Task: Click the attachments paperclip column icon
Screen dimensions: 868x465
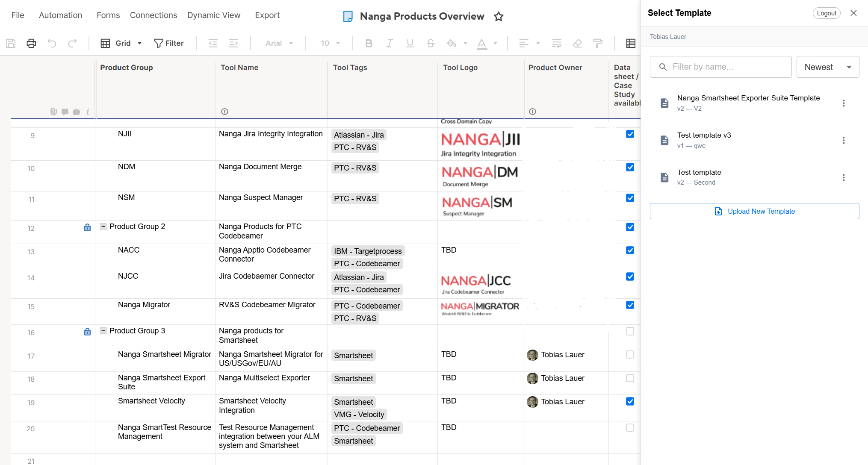Action: click(53, 112)
